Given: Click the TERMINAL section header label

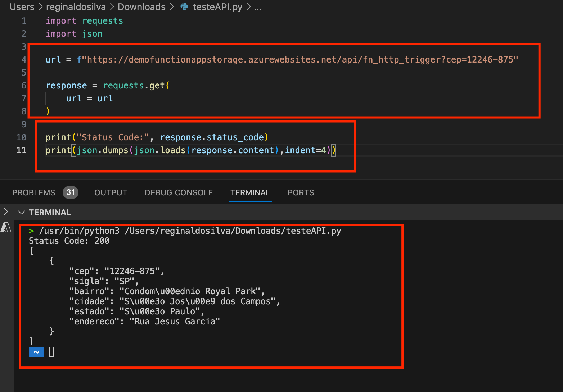Looking at the screenshot, I should pos(50,212).
